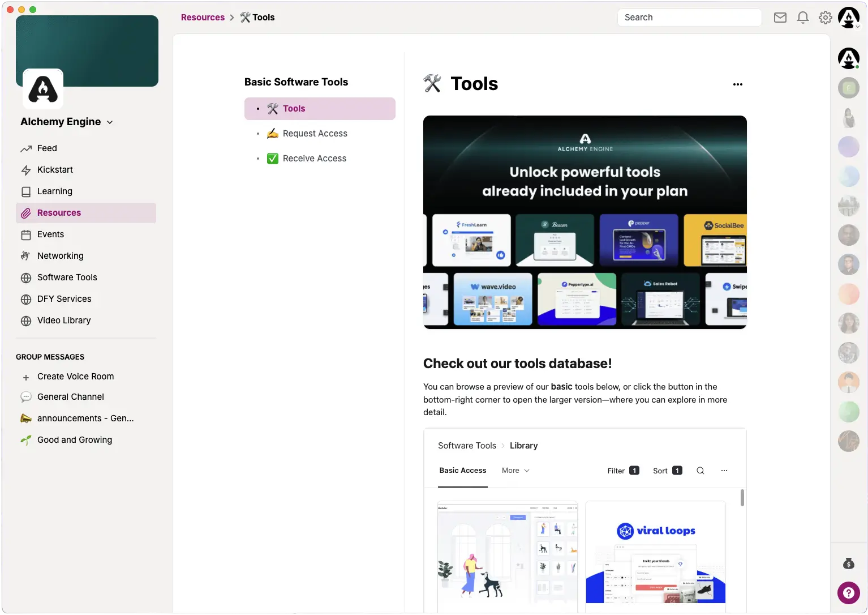This screenshot has width=868, height=615.
Task: Open the Tools page three-dot menu
Action: [x=737, y=84]
